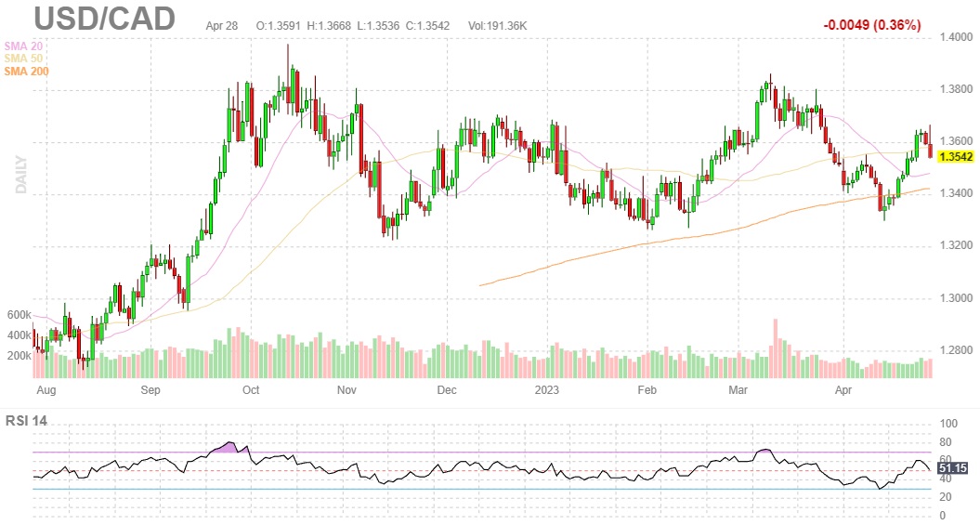
Task: Click the USD/CAD chart title
Action: 104,19
